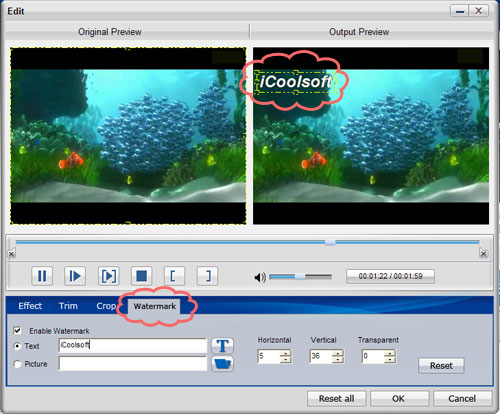Open font settings with T icon

point(222,346)
